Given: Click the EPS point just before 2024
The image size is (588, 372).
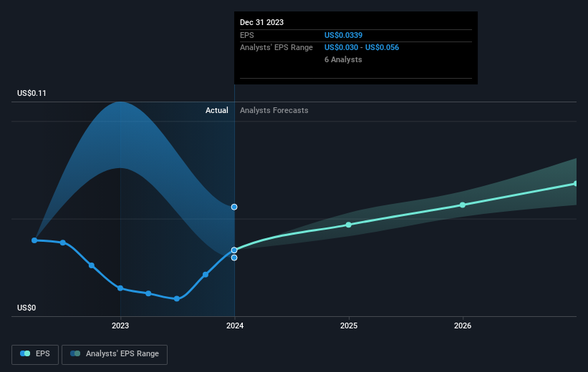Looking at the screenshot, I should [x=206, y=275].
